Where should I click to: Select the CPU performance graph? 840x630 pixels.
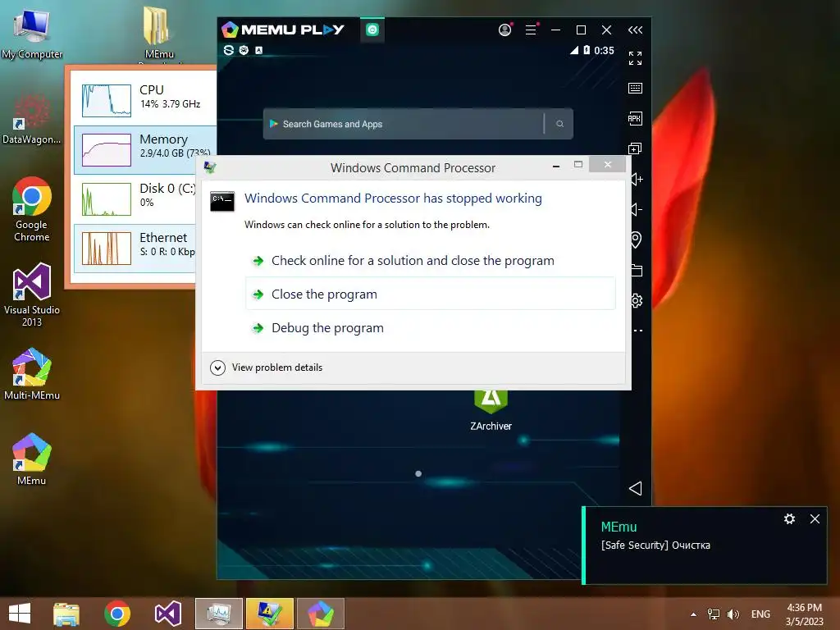[107, 100]
